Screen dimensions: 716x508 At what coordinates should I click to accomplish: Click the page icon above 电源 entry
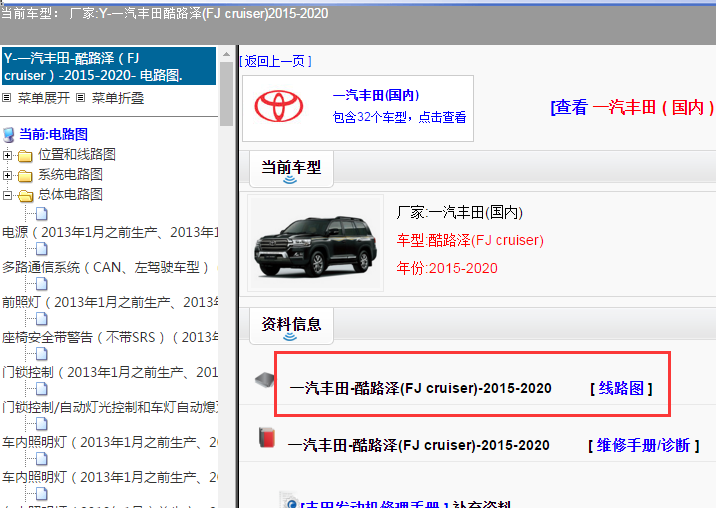pyautogui.click(x=42, y=213)
